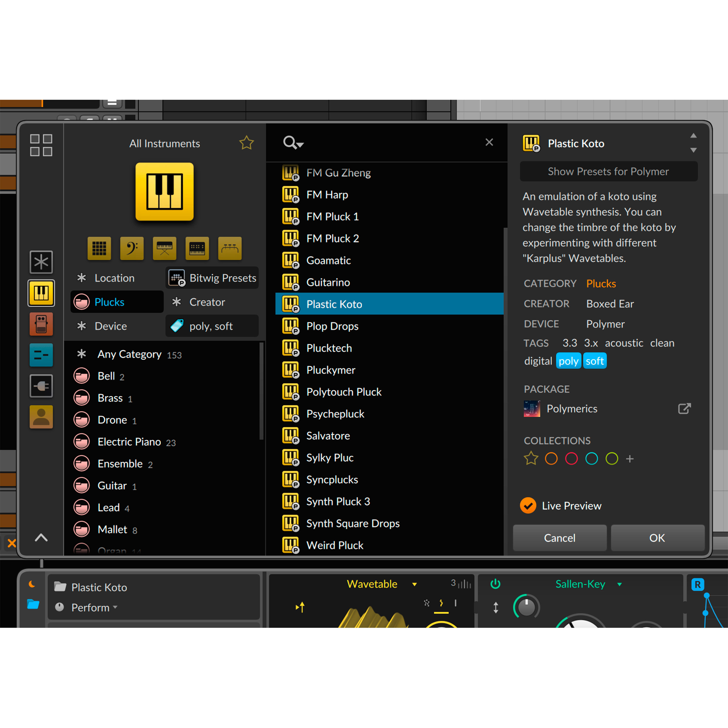Open the user content sidebar icon
Screen dimensions: 728x728
pos(41,417)
